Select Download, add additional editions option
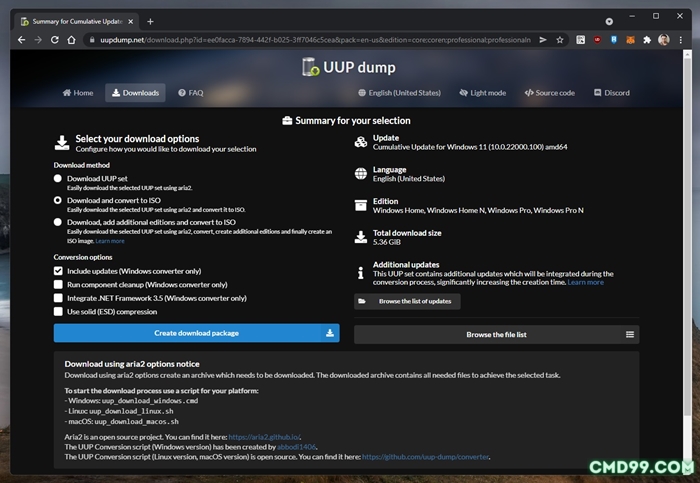Image resolution: width=700 pixels, height=483 pixels. [x=58, y=222]
